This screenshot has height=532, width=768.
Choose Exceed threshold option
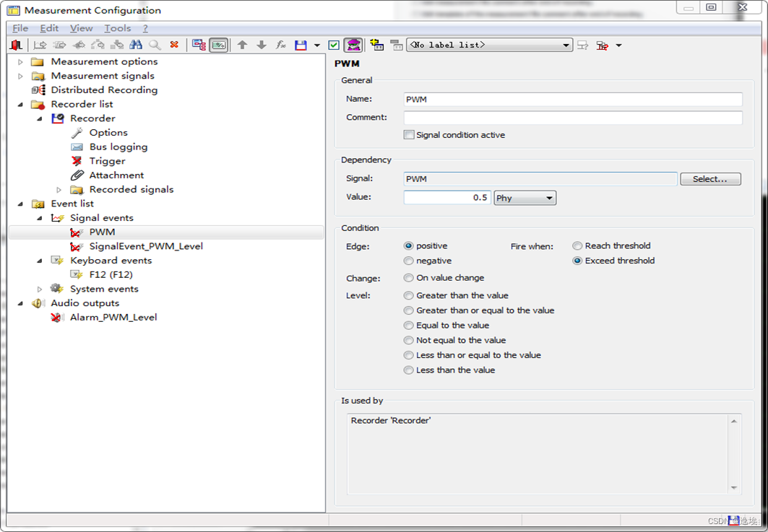tap(577, 261)
